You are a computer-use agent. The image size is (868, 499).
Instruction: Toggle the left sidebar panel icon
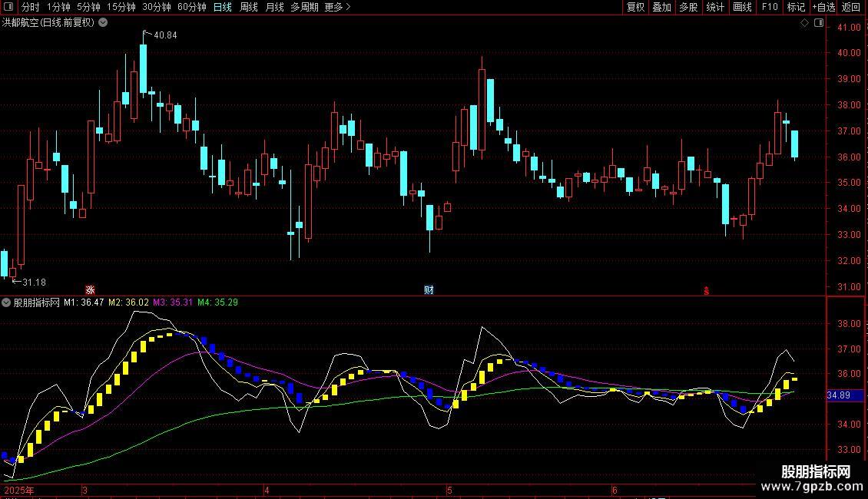(8, 7)
